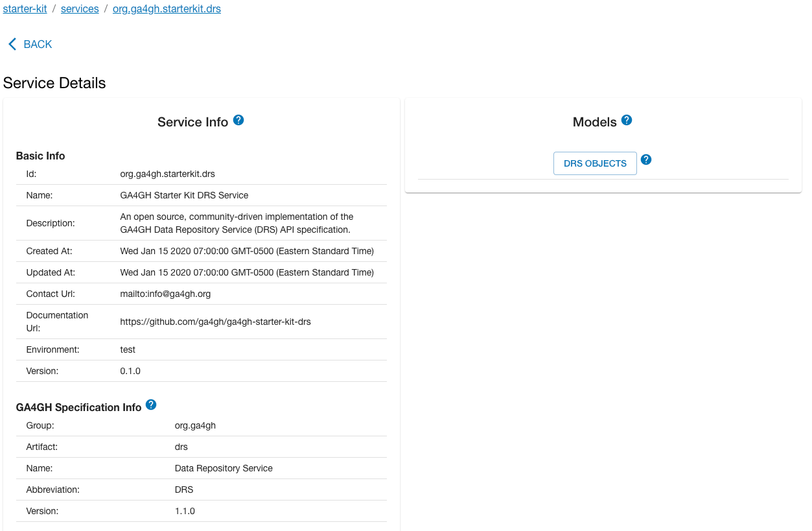Click the GitHub documentation URL
The width and height of the screenshot is (812, 531).
tap(215, 322)
